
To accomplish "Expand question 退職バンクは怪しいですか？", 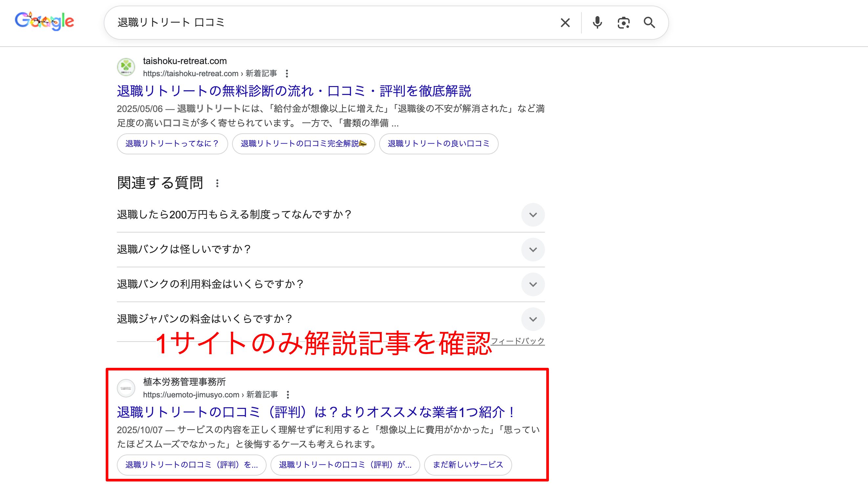I will pos(331,249).
